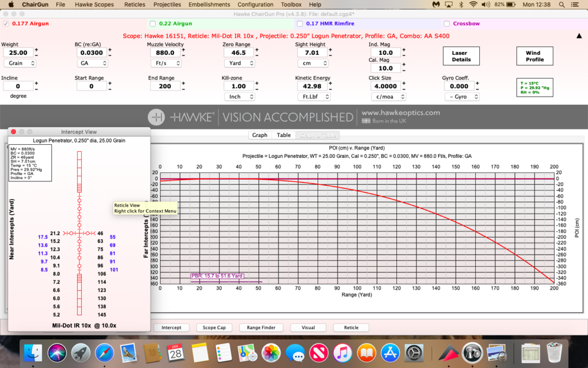The width and height of the screenshot is (588, 368).
Task: Launch Safari from the Dock
Action: (x=104, y=353)
